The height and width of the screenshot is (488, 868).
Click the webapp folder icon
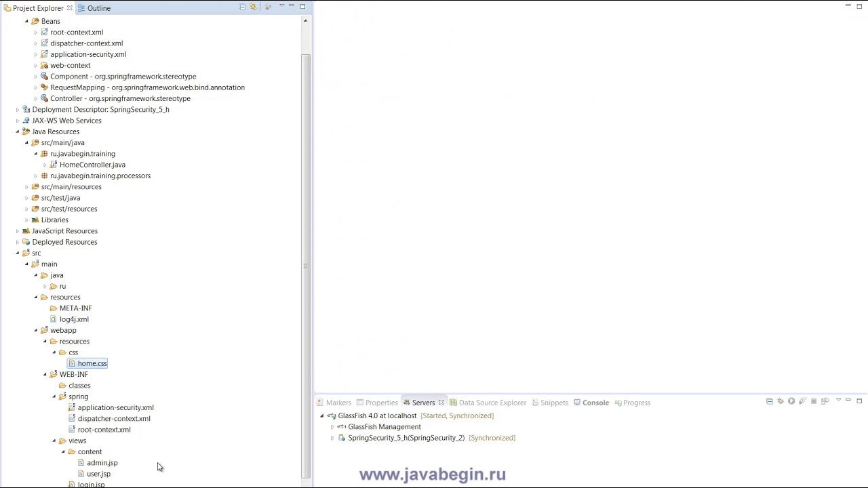(x=44, y=331)
